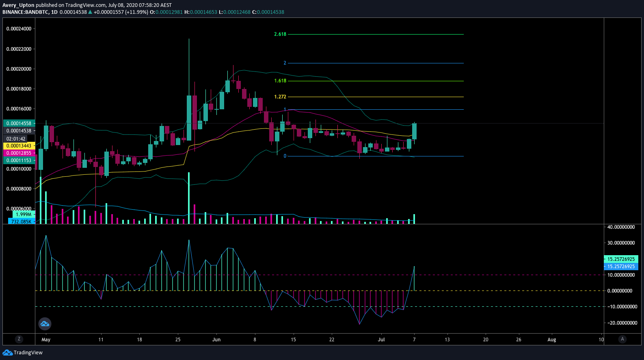Click the 0.00014558 green price label
This screenshot has width=644, height=360.
[19, 123]
